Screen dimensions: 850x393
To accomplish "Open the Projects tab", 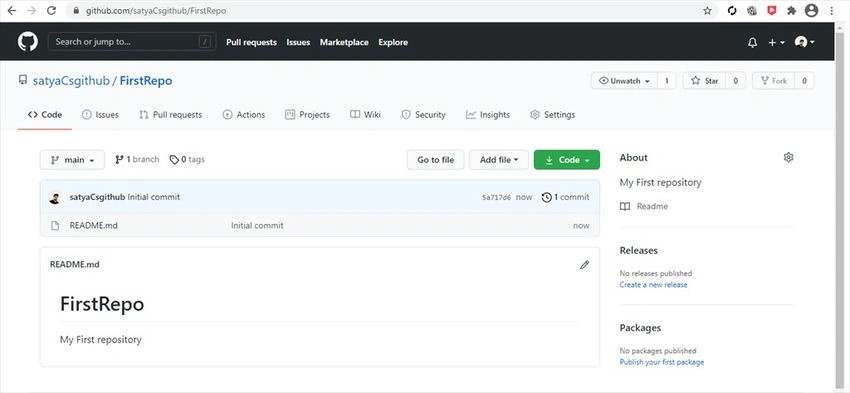I will (307, 114).
